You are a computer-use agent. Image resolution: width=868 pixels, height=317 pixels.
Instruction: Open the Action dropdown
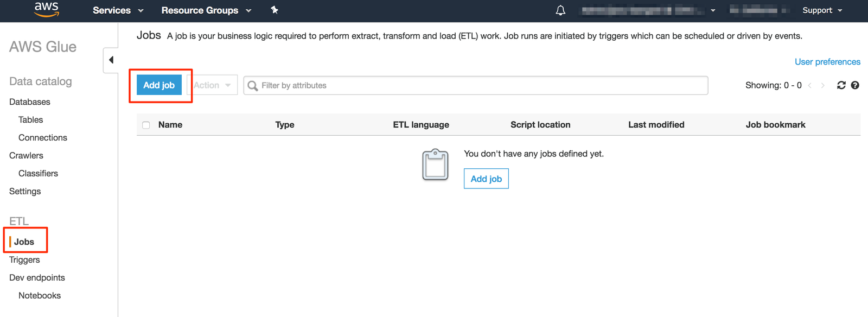pyautogui.click(x=212, y=85)
